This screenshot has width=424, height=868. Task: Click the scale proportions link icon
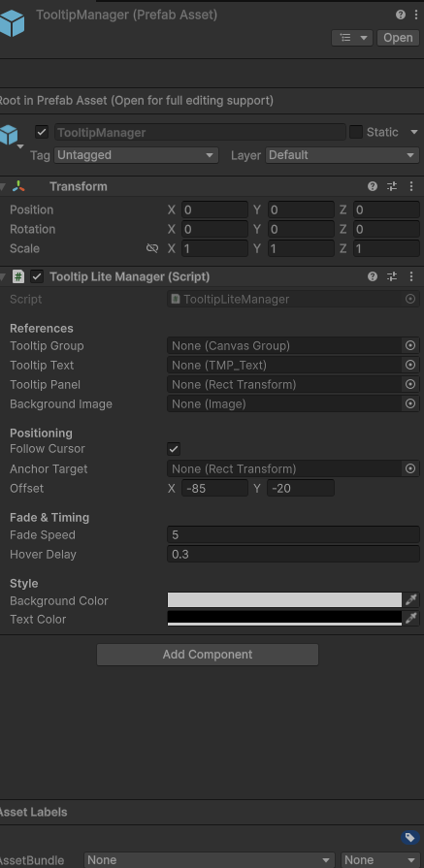tap(152, 248)
